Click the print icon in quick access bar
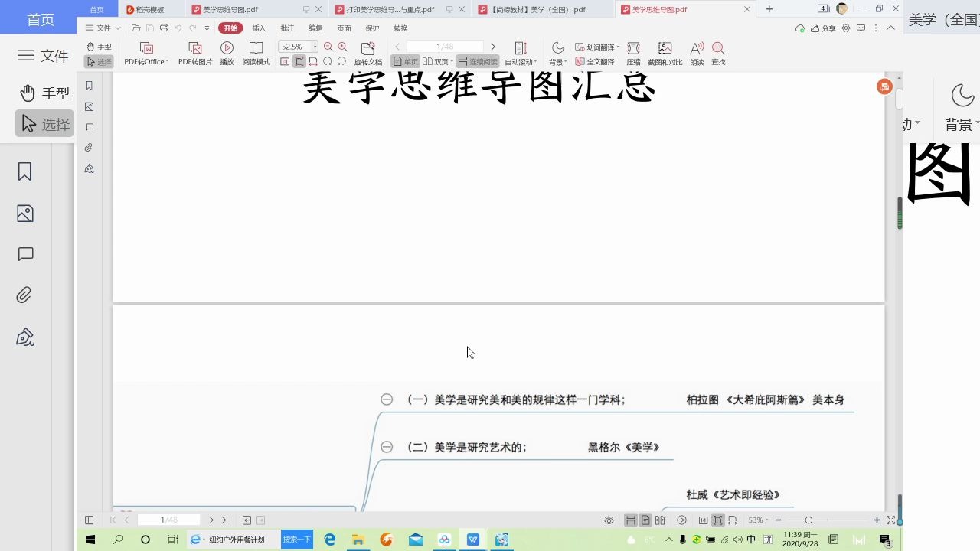 pos(164,28)
